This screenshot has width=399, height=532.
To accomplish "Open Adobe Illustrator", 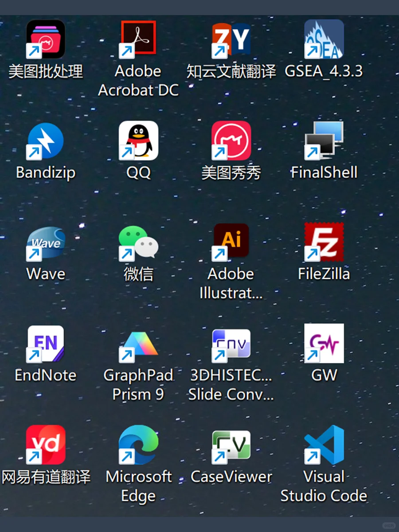I will pyautogui.click(x=231, y=242).
